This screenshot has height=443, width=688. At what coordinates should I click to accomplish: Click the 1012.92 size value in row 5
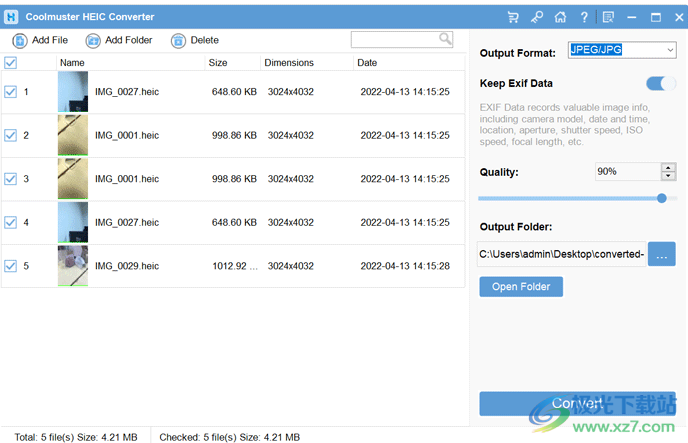235,266
